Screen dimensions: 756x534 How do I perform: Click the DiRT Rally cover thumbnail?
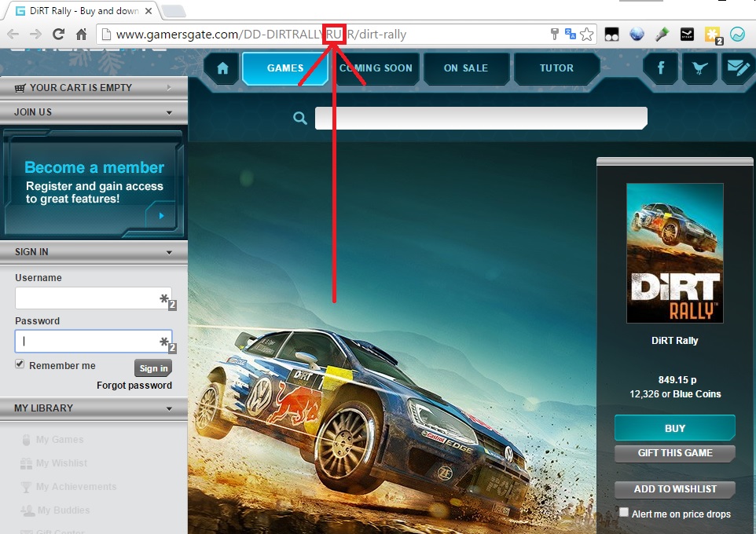click(x=674, y=253)
